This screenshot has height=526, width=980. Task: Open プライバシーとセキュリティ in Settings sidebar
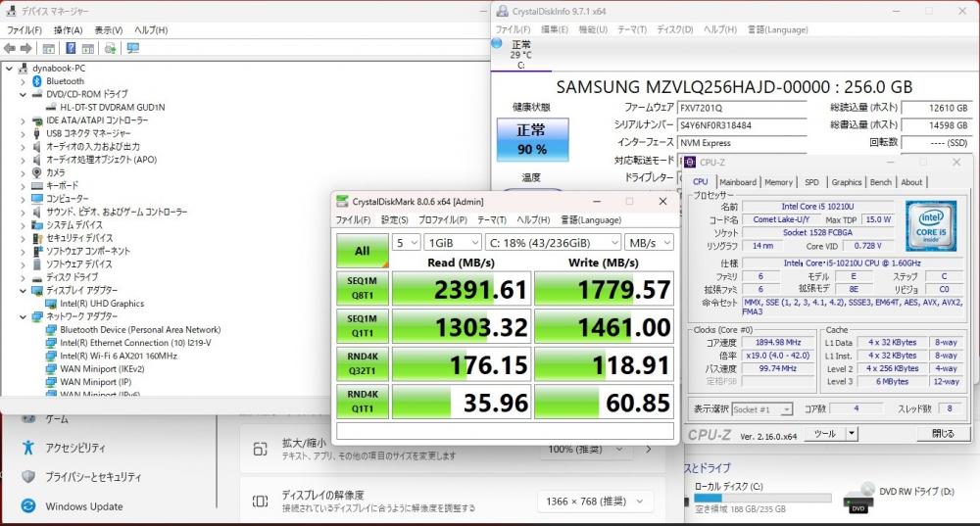click(92, 477)
